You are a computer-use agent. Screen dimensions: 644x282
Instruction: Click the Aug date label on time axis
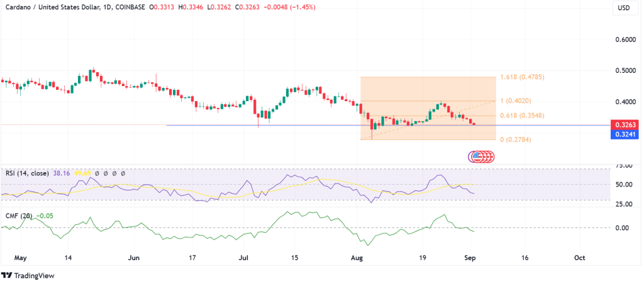point(358,258)
